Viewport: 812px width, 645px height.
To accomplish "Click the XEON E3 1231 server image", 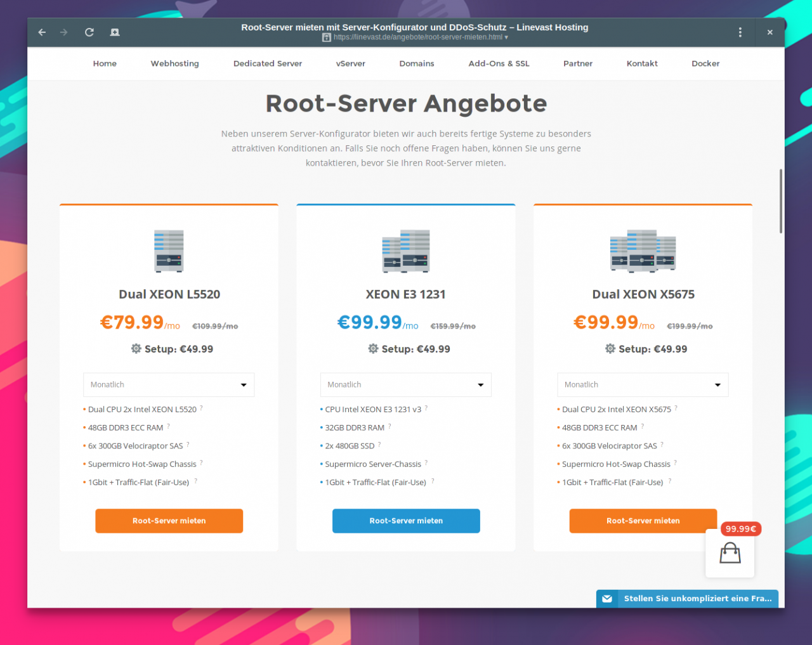I will pyautogui.click(x=406, y=251).
